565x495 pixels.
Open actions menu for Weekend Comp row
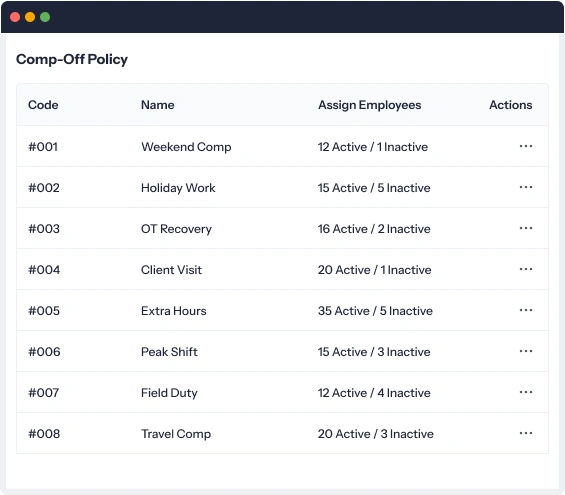click(x=526, y=146)
